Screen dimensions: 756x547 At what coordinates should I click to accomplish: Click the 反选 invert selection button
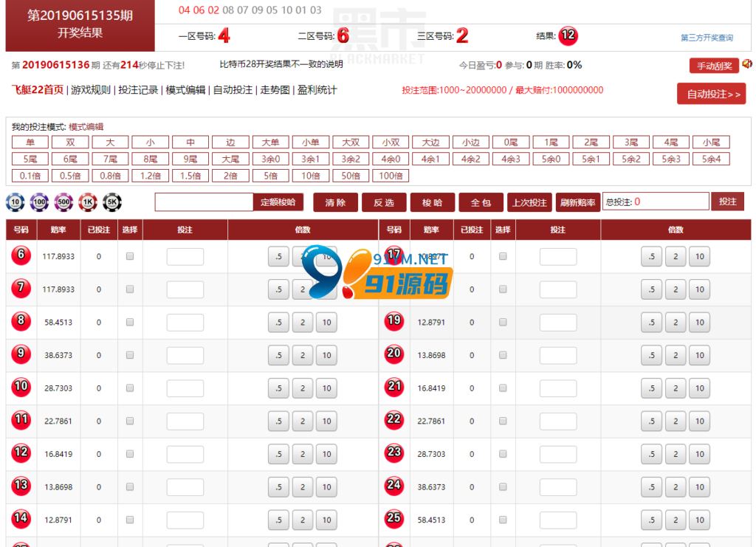[x=384, y=202]
